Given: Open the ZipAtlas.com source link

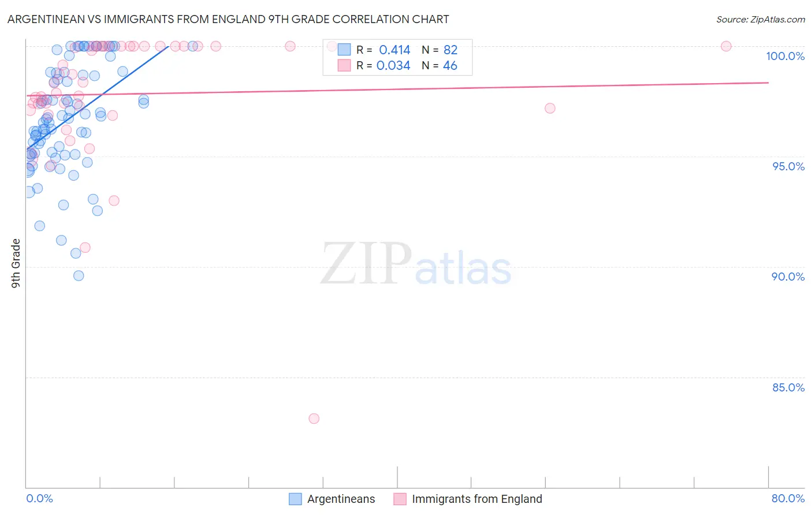Looking at the screenshot, I should click(761, 19).
